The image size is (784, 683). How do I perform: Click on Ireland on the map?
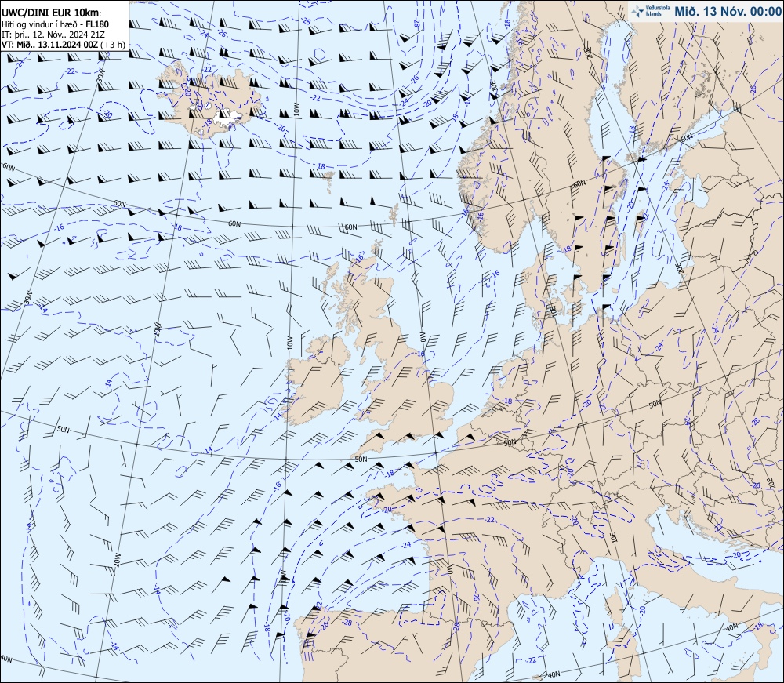(x=318, y=383)
